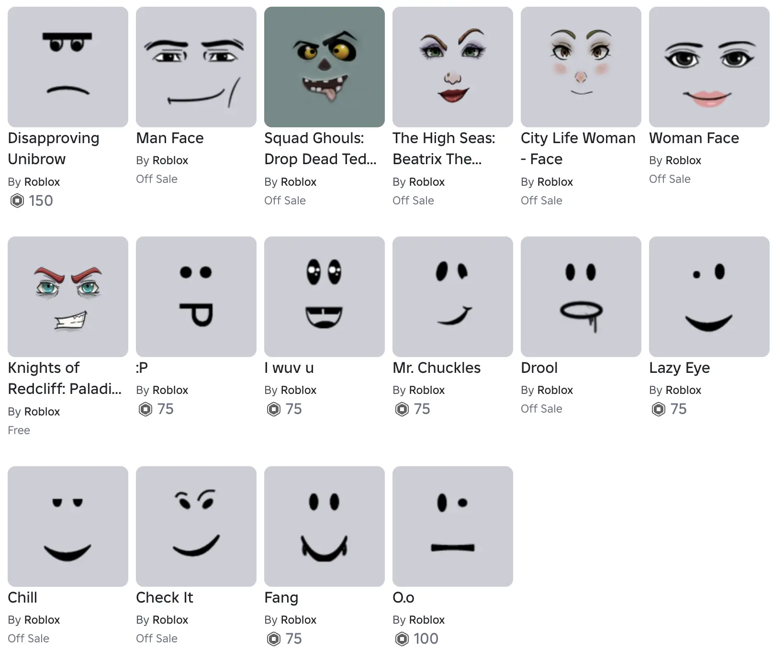Click Roblox creator link under O.o

[x=427, y=620]
